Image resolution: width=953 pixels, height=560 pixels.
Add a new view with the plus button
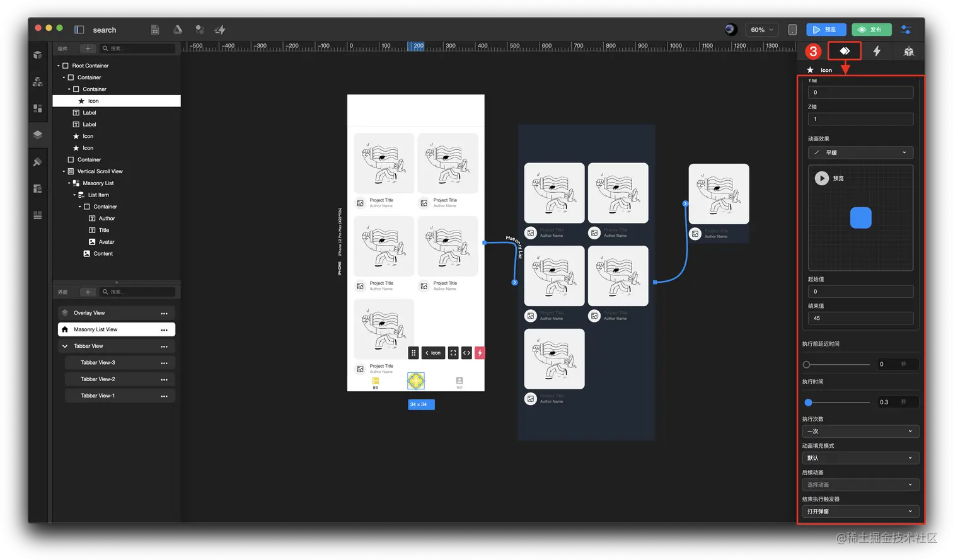[x=88, y=292]
